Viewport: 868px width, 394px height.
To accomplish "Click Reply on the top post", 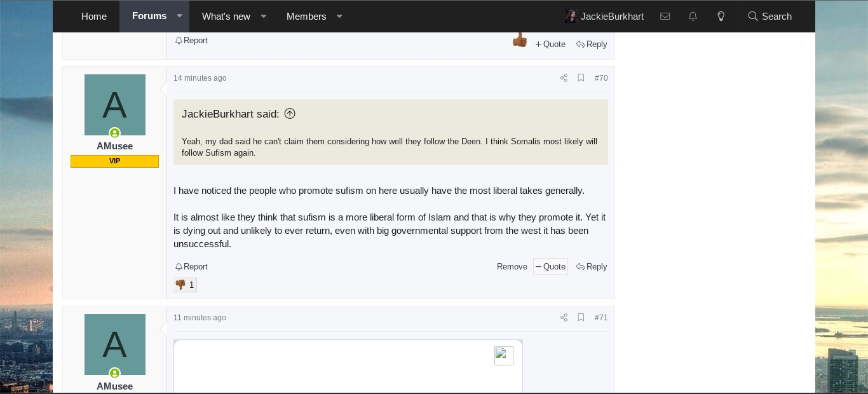I will [x=592, y=44].
